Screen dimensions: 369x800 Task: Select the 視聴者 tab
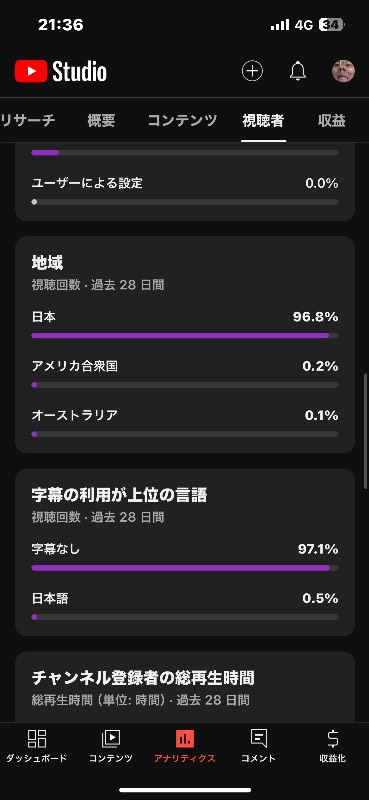(x=263, y=120)
